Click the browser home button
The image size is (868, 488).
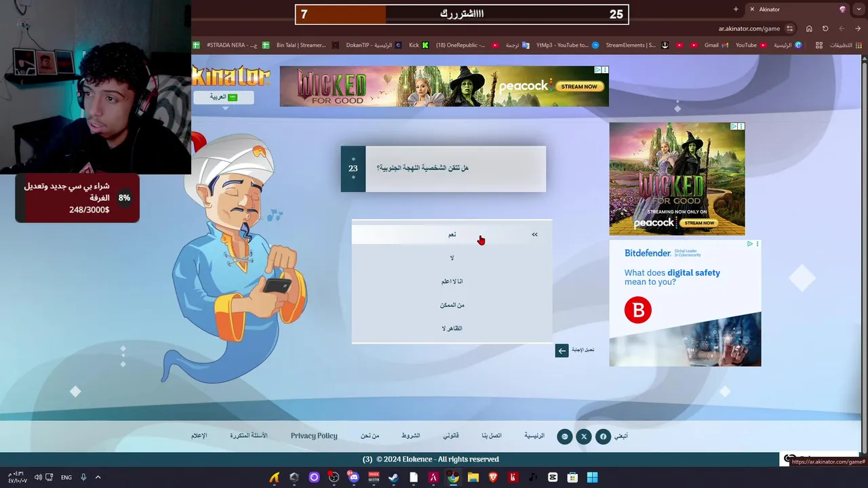(809, 28)
